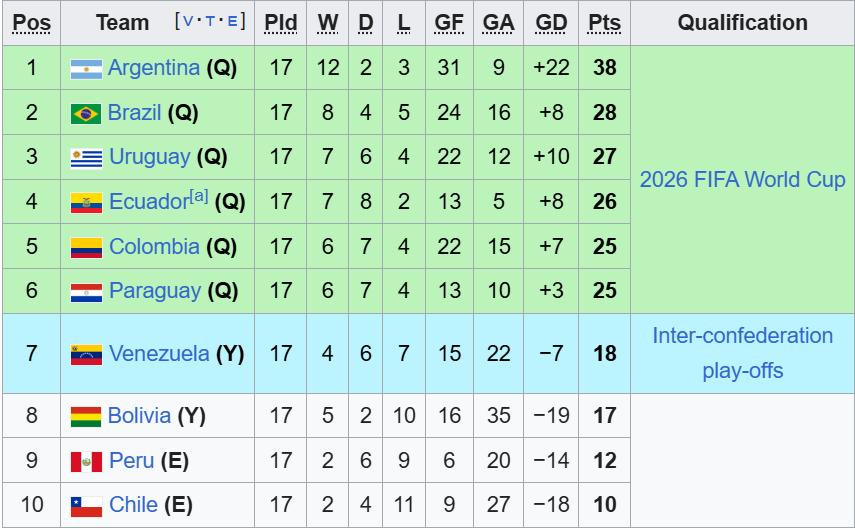855x529 pixels.
Task: Click the Peru flag icon
Action: [86, 461]
